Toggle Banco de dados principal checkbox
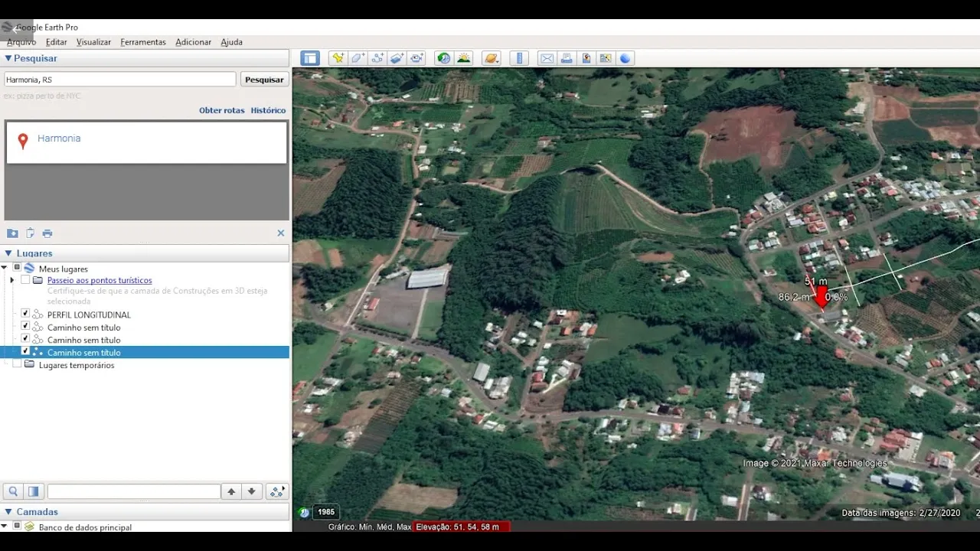The image size is (980, 551). pyautogui.click(x=17, y=527)
